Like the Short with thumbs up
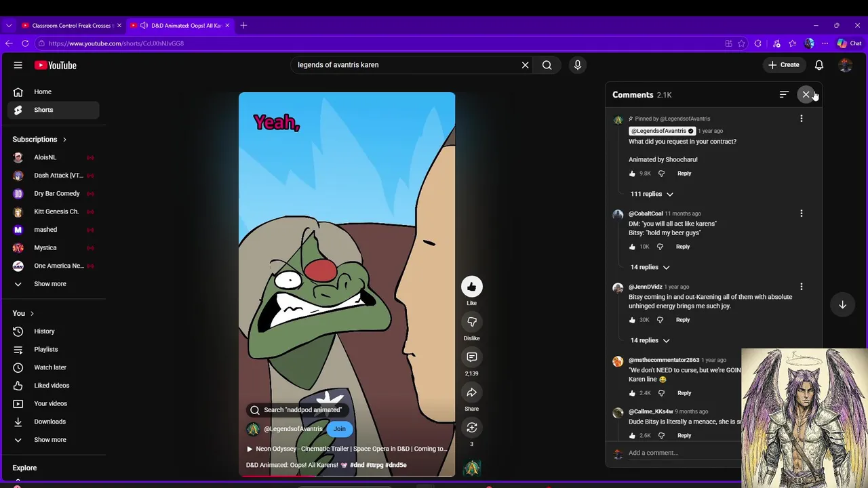This screenshot has height=488, width=868. click(x=472, y=287)
